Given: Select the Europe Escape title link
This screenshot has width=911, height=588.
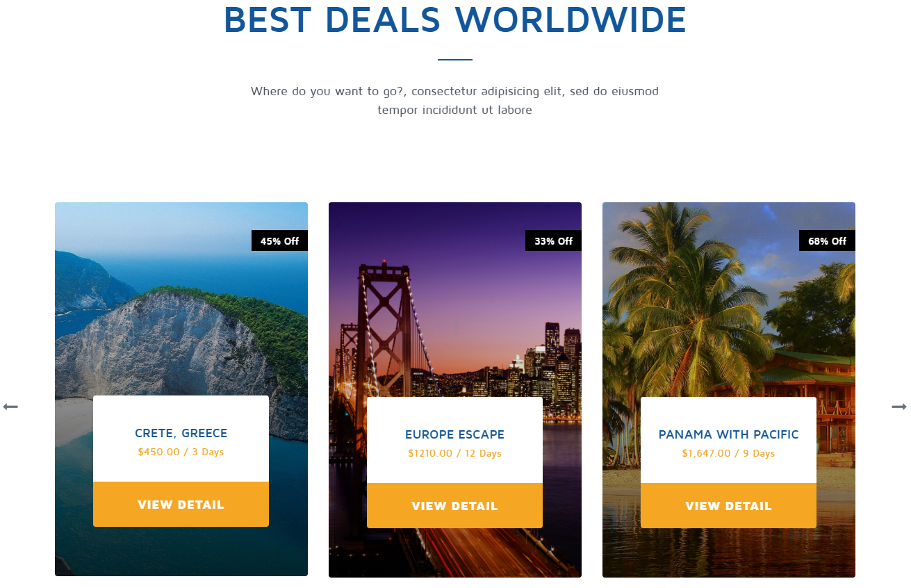Looking at the screenshot, I should (x=454, y=434).
